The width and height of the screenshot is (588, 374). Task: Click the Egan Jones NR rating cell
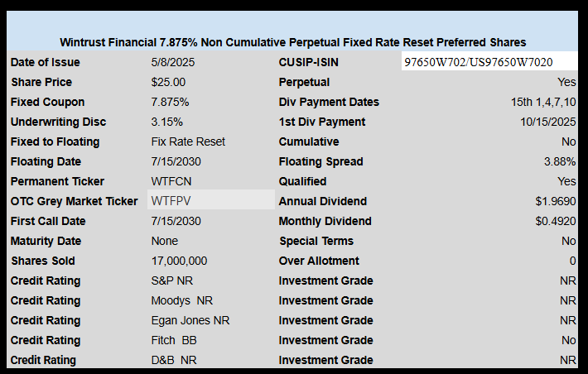190,320
